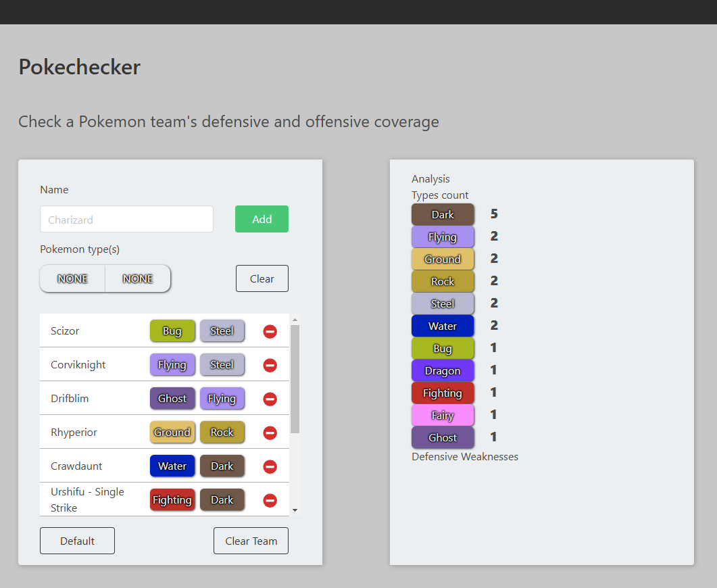Click the Rock badge in Types count

[443, 282]
